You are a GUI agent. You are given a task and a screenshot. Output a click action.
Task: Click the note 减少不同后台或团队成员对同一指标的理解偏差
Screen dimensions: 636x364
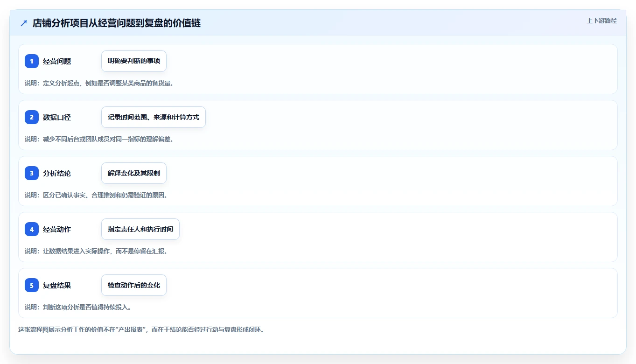click(99, 139)
